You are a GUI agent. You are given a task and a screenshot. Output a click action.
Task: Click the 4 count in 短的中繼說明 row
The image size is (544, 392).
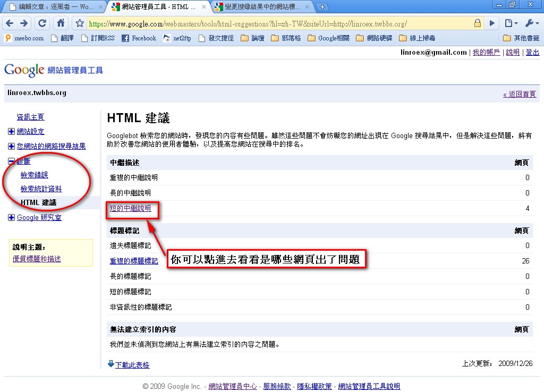click(x=528, y=208)
